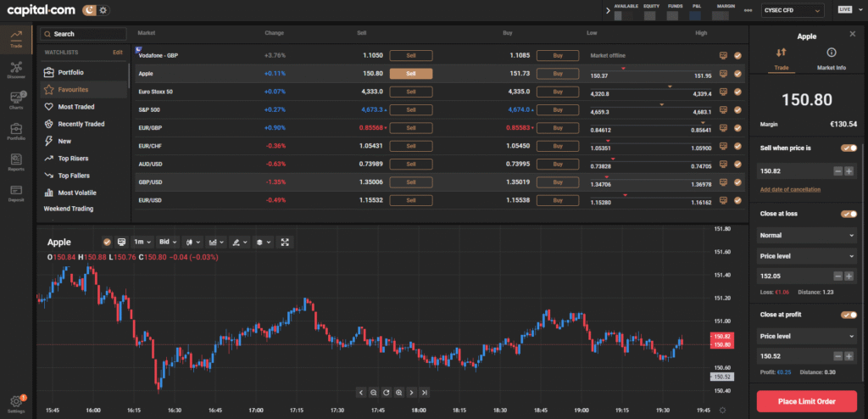868x419 pixels.
Task: Click the Place Limit Order button
Action: pos(809,401)
